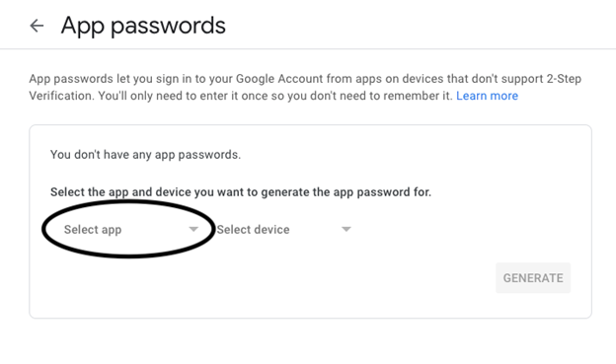Open the Select device dropdown

(283, 229)
